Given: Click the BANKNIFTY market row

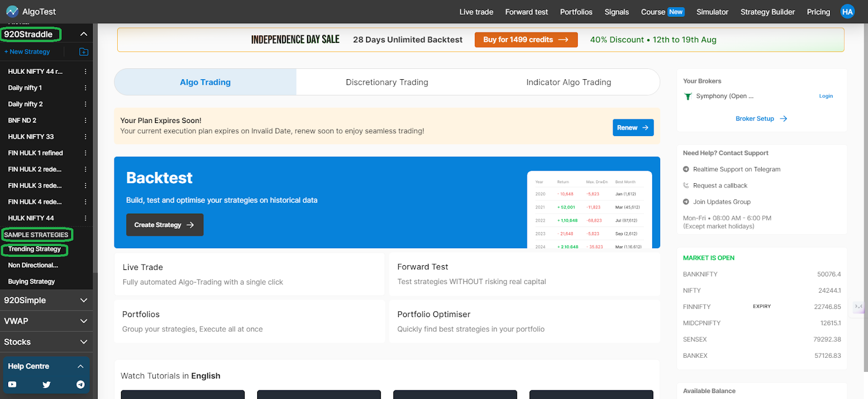Looking at the screenshot, I should coord(762,274).
